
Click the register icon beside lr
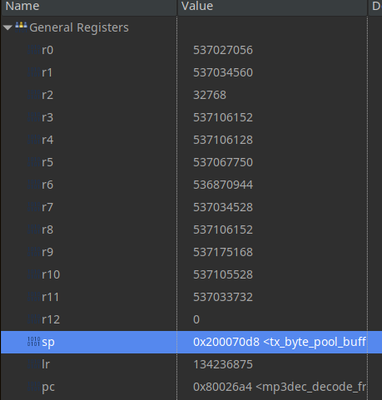pyautogui.click(x=33, y=364)
